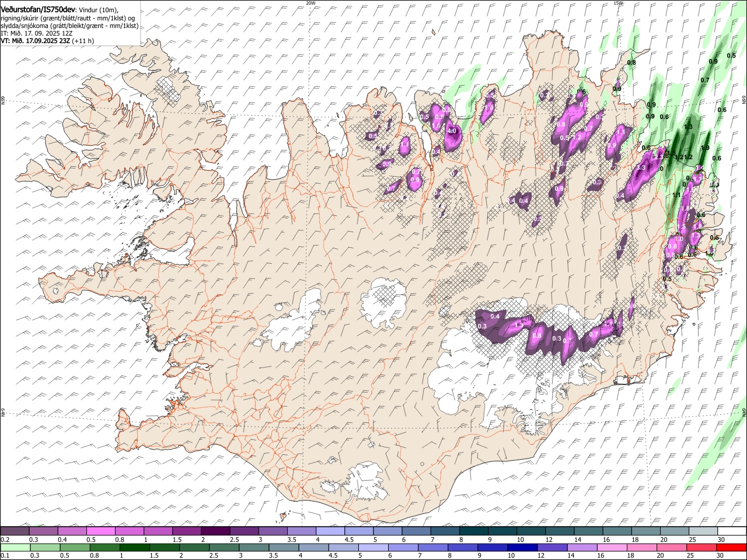The width and height of the screenshot is (747, 560).
Task: Pick dark teal upper legend swatch starting at 8
Action: (x=473, y=531)
